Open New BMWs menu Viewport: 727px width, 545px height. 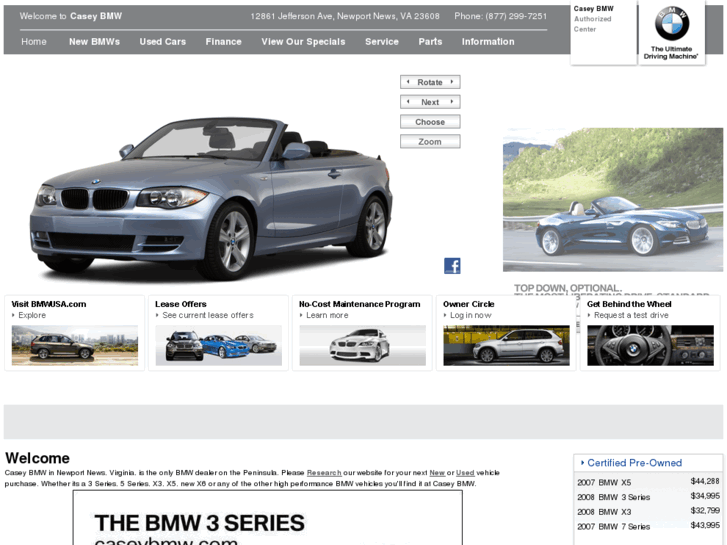tap(95, 42)
